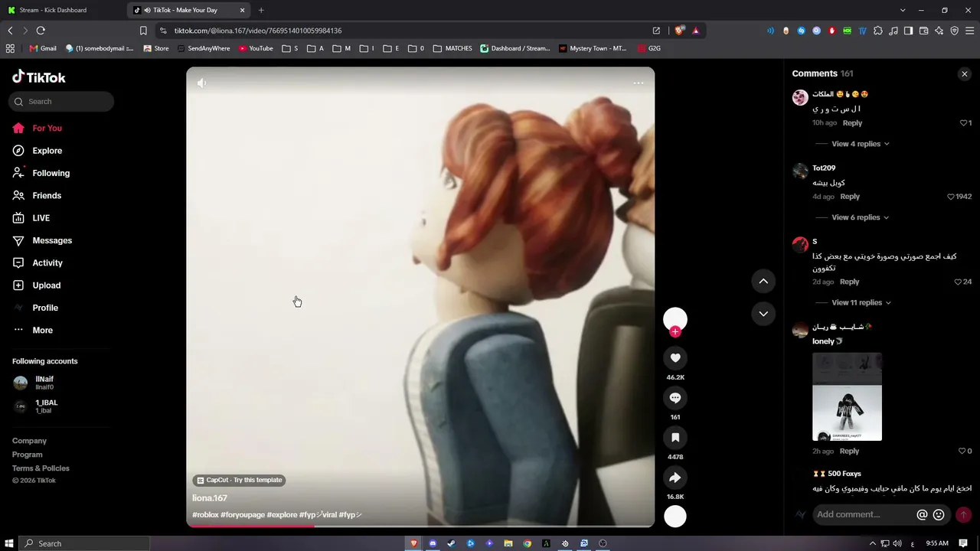The height and width of the screenshot is (551, 980).
Task: Toggle the browser sidebar panel icon
Action: (908, 31)
